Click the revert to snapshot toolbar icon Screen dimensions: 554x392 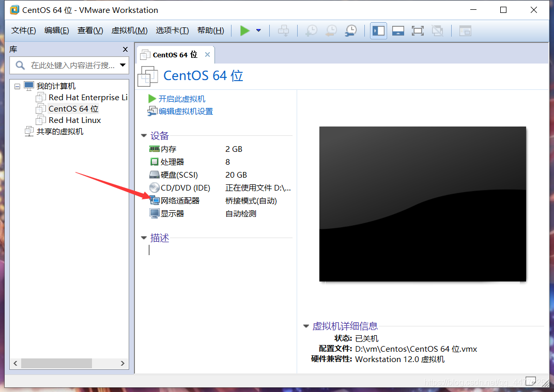coord(331,30)
